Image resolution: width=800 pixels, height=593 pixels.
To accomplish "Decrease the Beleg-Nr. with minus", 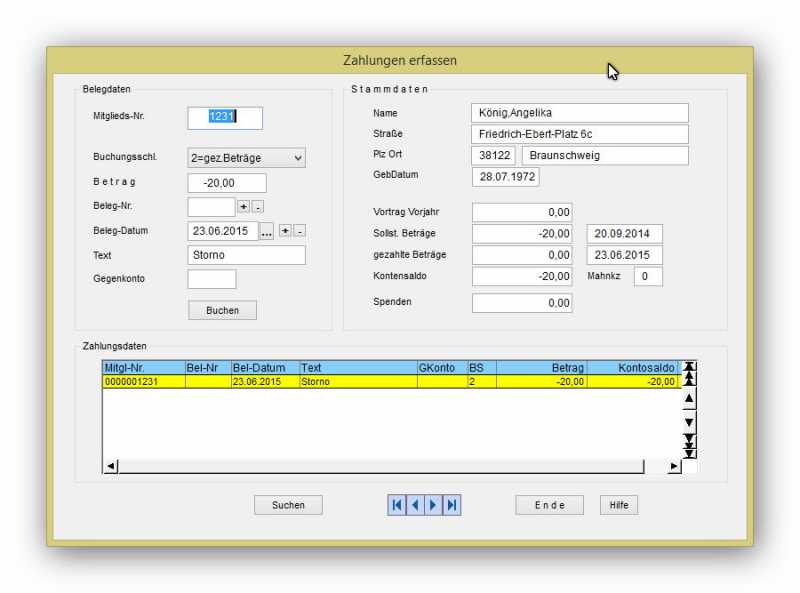I will (x=257, y=207).
